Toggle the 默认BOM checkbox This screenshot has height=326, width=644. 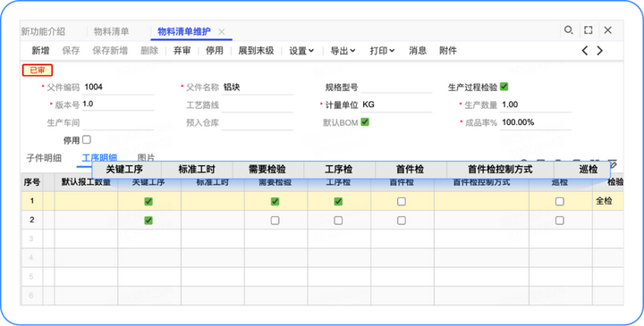coord(365,121)
